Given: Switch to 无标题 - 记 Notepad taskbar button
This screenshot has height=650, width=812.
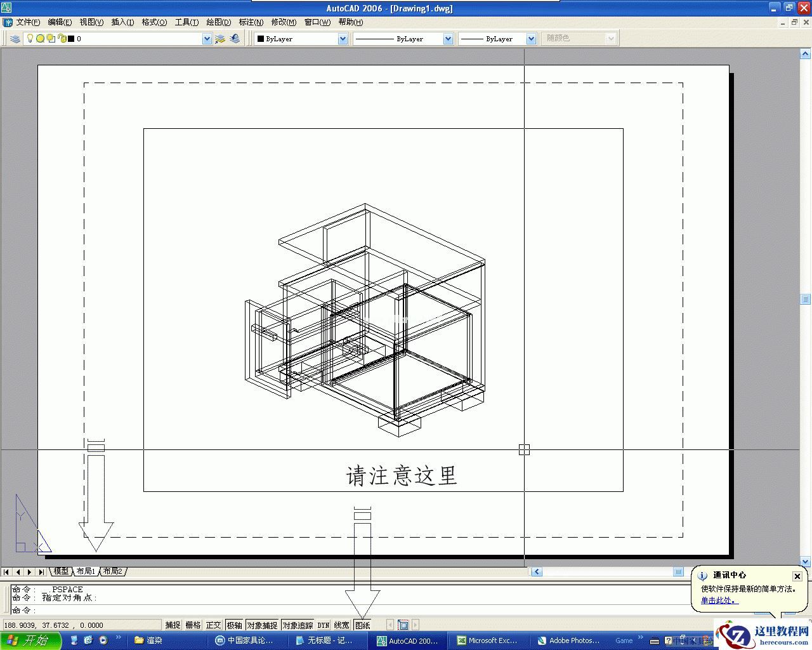Looking at the screenshot, I should click(x=329, y=640).
